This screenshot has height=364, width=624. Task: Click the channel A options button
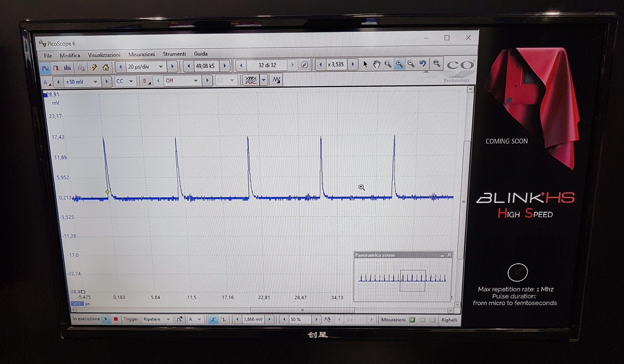tap(47, 82)
